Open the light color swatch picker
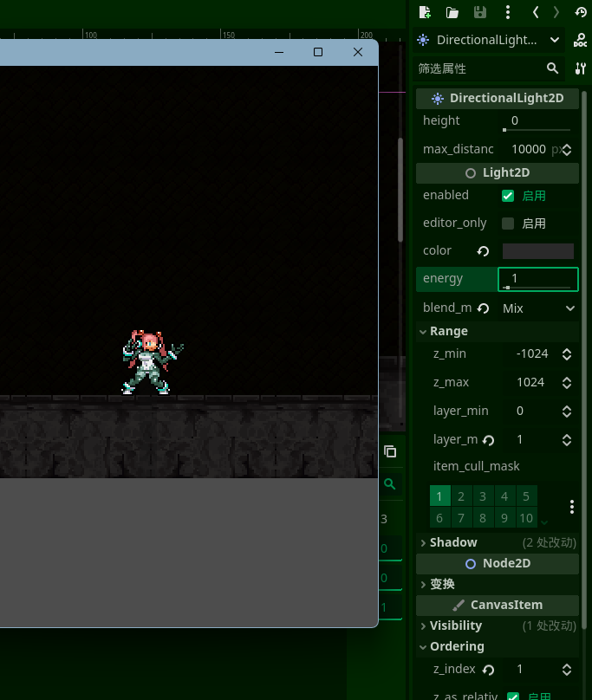Viewport: 592px width, 700px height. click(x=537, y=251)
